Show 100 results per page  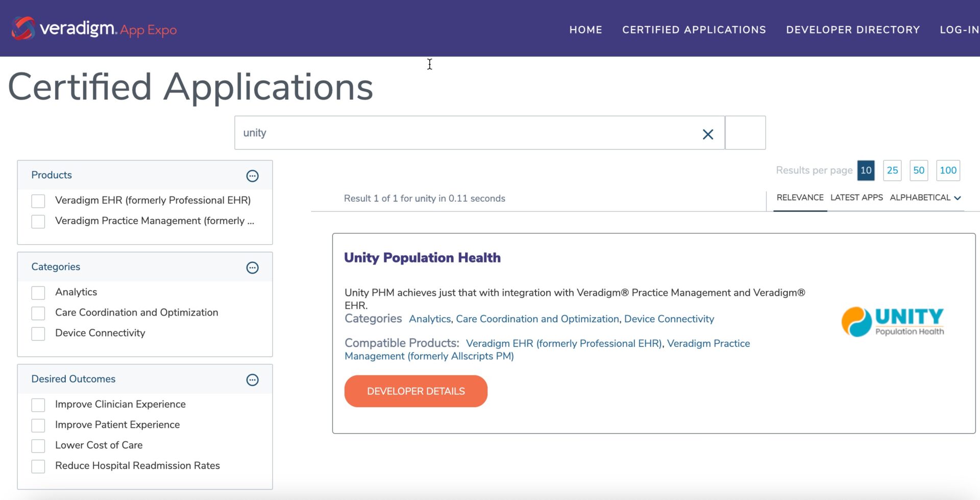[948, 171]
